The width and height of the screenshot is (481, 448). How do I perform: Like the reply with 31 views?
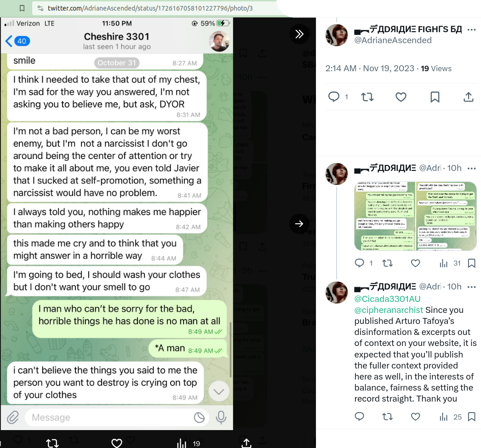tap(415, 263)
